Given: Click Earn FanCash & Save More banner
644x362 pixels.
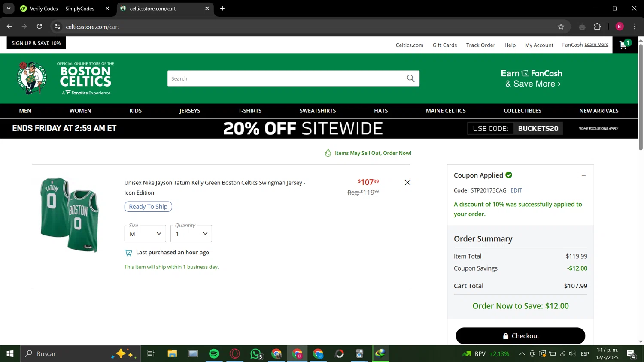Looking at the screenshot, I should pos(532,78).
